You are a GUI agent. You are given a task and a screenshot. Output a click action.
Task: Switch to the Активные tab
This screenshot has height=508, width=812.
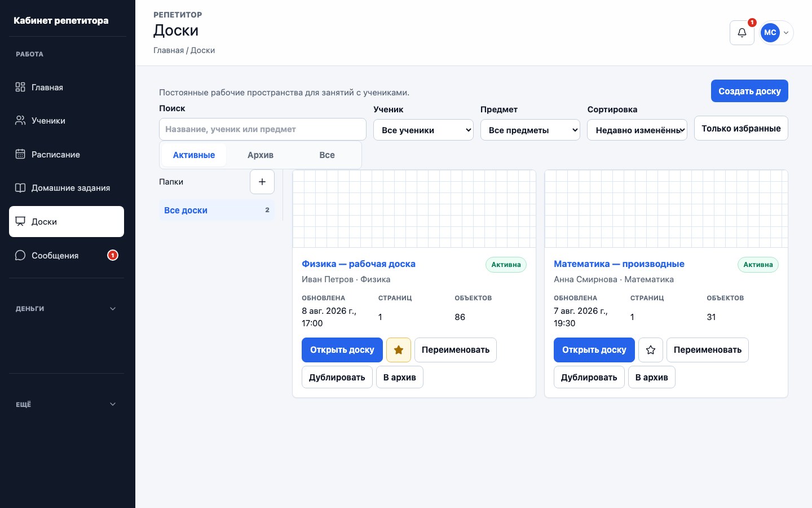pyautogui.click(x=194, y=155)
